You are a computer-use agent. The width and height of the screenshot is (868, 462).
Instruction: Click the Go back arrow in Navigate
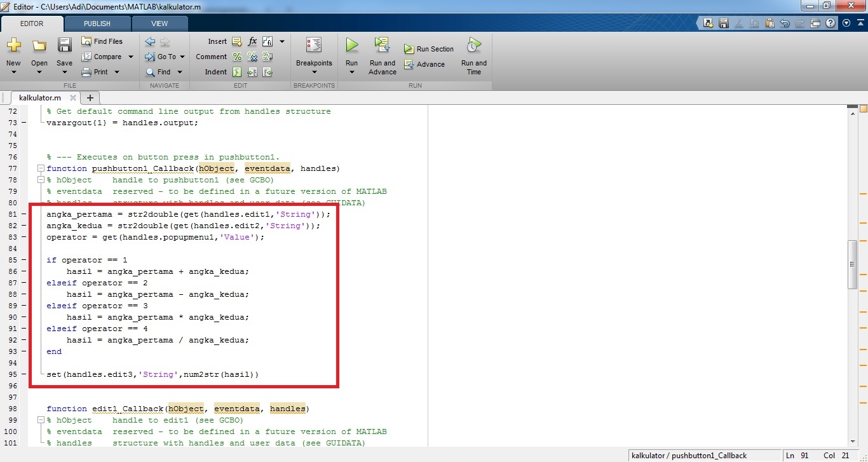[x=150, y=41]
